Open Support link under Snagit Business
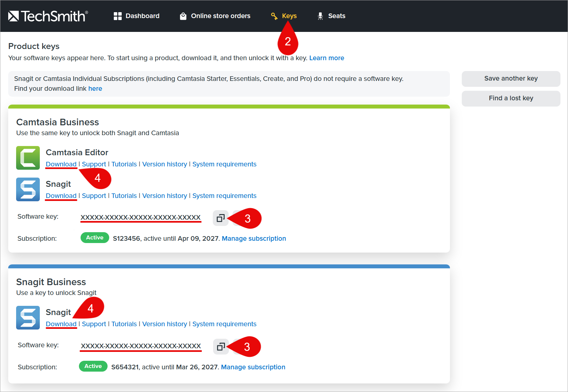 point(94,324)
